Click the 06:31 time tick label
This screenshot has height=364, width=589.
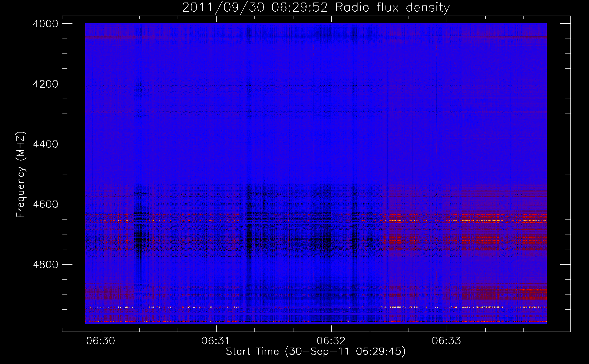tap(216, 341)
